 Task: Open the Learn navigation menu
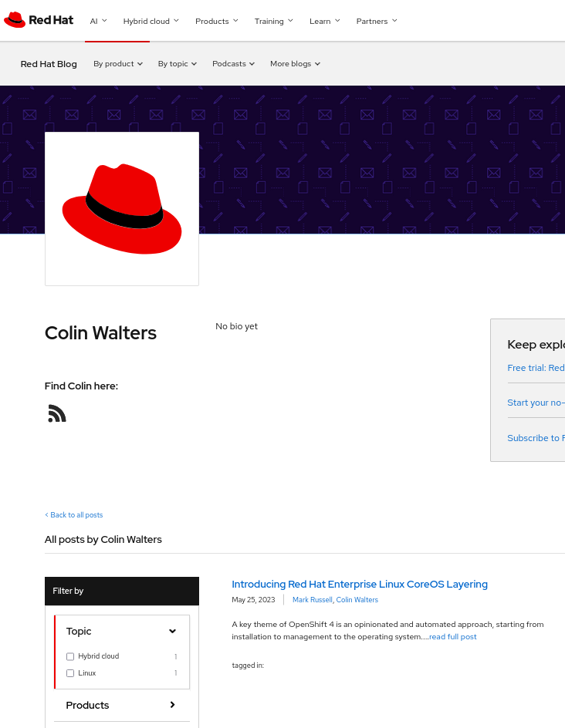click(325, 21)
